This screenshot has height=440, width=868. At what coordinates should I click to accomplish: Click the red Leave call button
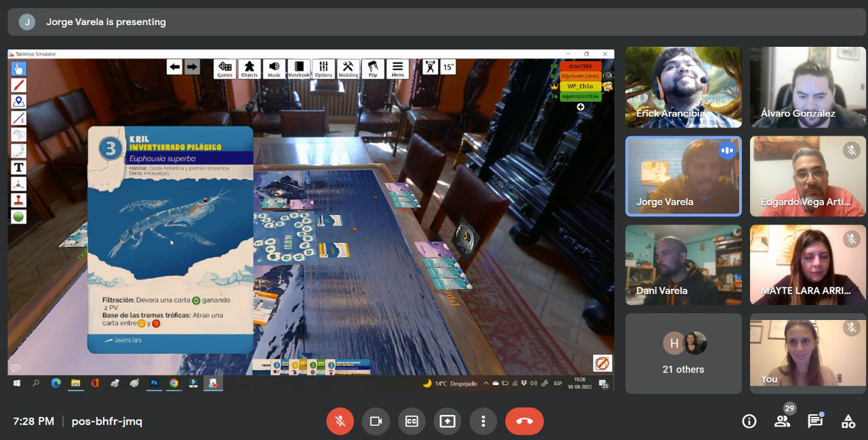click(524, 421)
